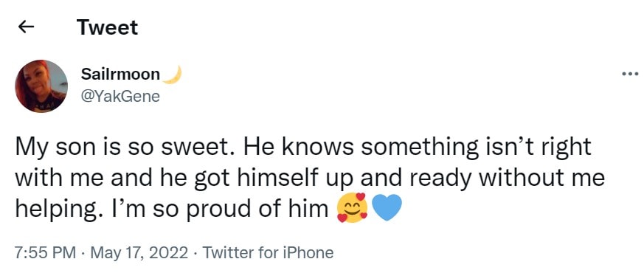
Task: Click the text "He knows something isn't right"
Action: [x=418, y=147]
